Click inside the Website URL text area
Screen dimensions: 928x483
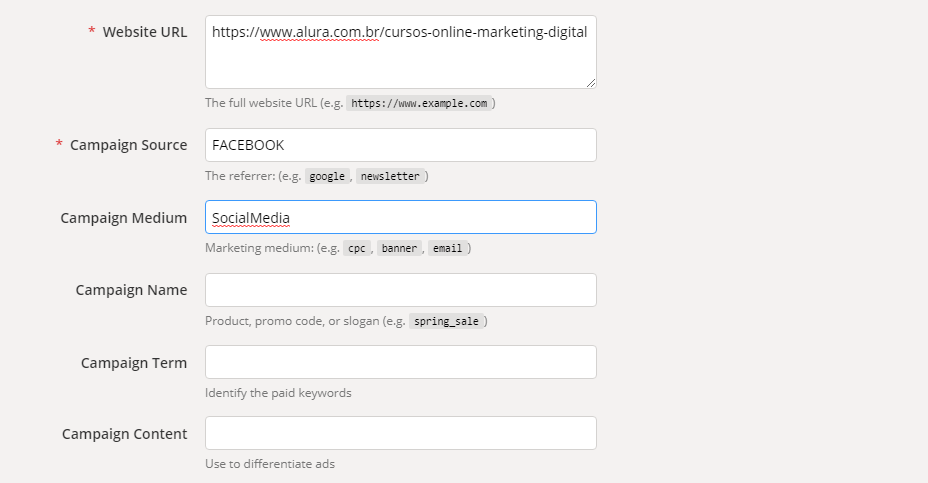tap(400, 60)
